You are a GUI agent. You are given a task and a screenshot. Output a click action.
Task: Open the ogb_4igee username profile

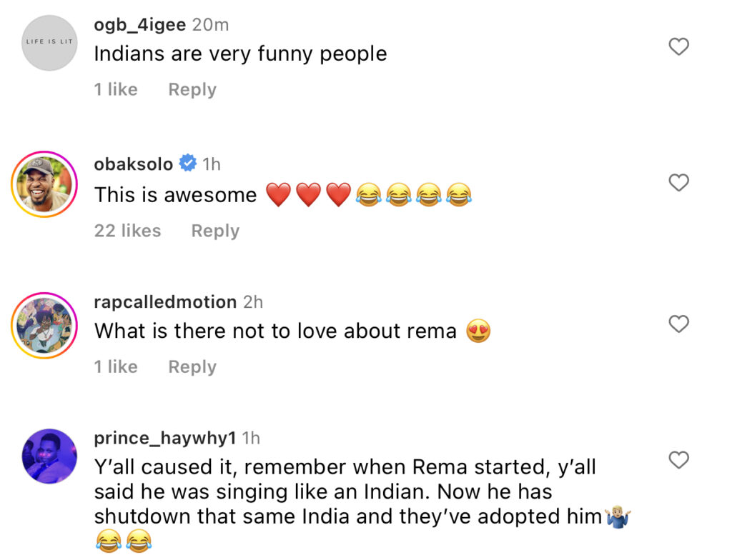tap(139, 25)
